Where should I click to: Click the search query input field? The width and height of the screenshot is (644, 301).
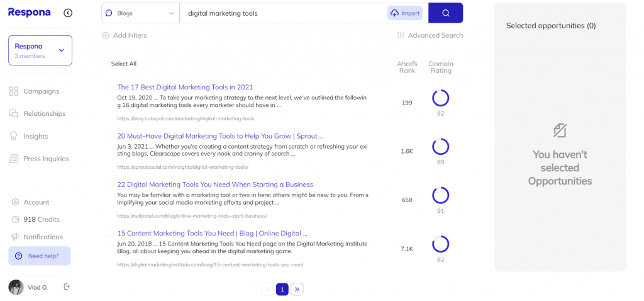(284, 13)
